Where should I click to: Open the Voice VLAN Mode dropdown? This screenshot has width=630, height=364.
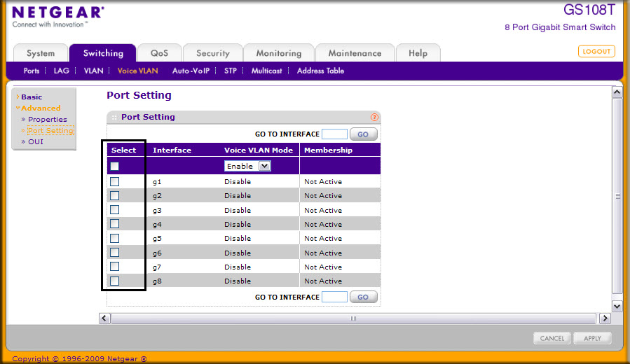pyautogui.click(x=247, y=166)
